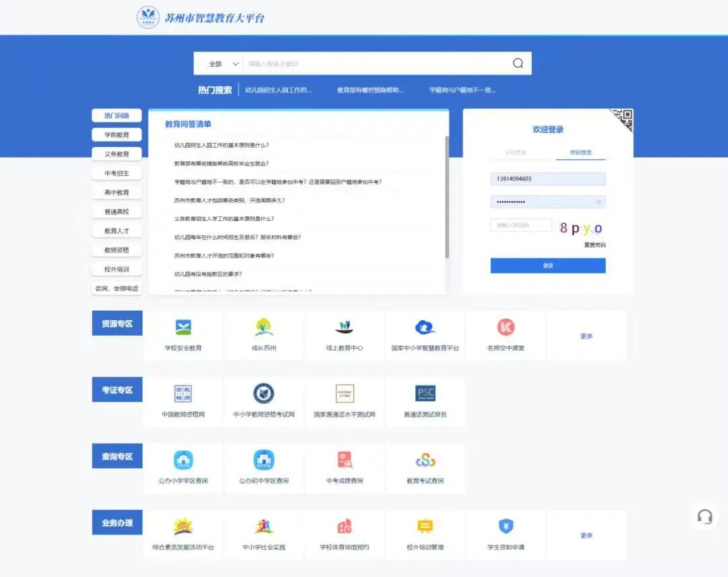Open the 中考成绩查询 icon
Screen dimensions: 728x577
click(344, 460)
